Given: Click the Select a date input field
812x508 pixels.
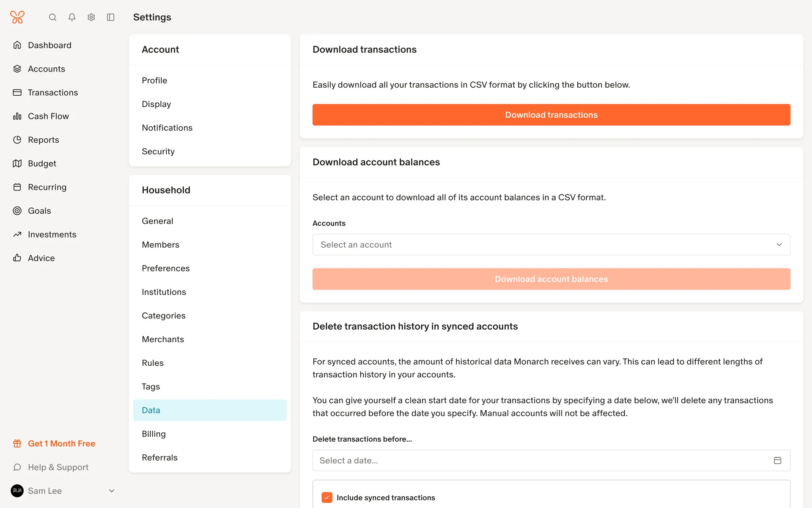Looking at the screenshot, I should click(541, 461).
